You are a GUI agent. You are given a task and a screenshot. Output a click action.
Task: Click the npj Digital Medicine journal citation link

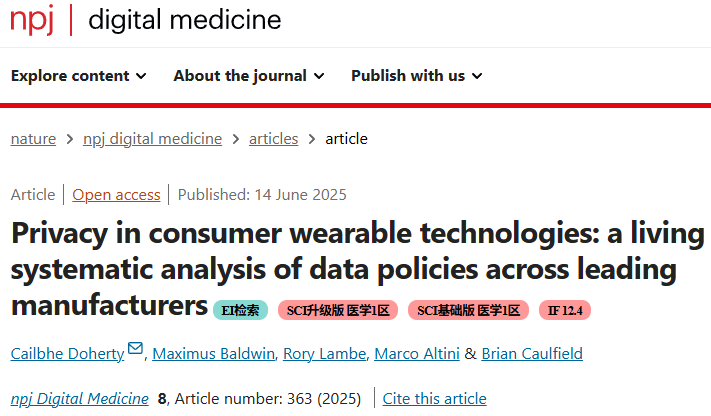pyautogui.click(x=79, y=399)
